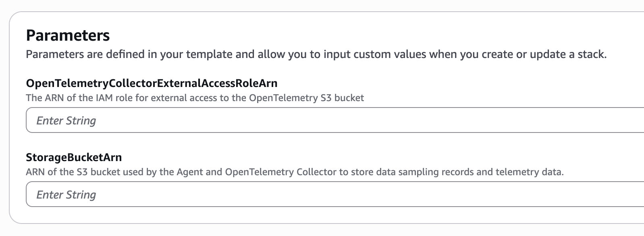Click the S3 bucket ARN description text
Screen dimensions: 644x236
[295, 172]
